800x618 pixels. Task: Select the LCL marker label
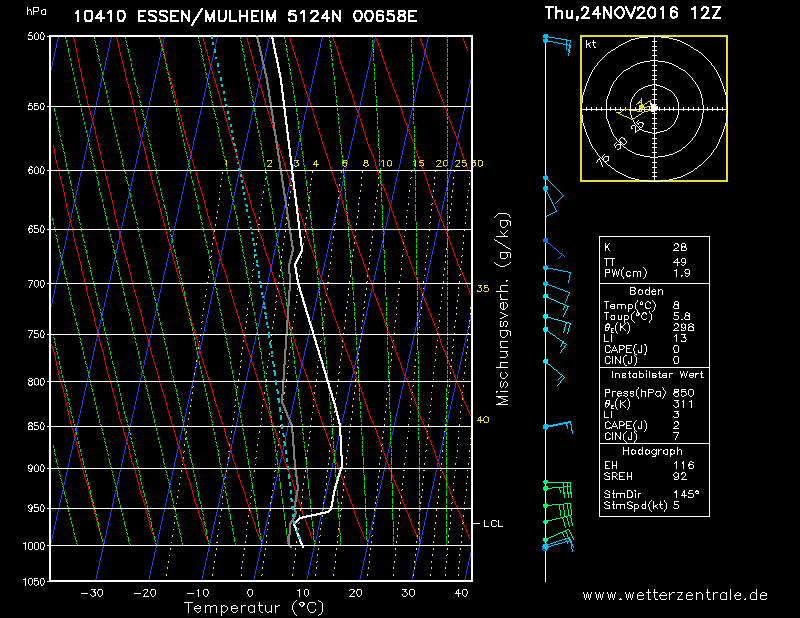(x=493, y=523)
